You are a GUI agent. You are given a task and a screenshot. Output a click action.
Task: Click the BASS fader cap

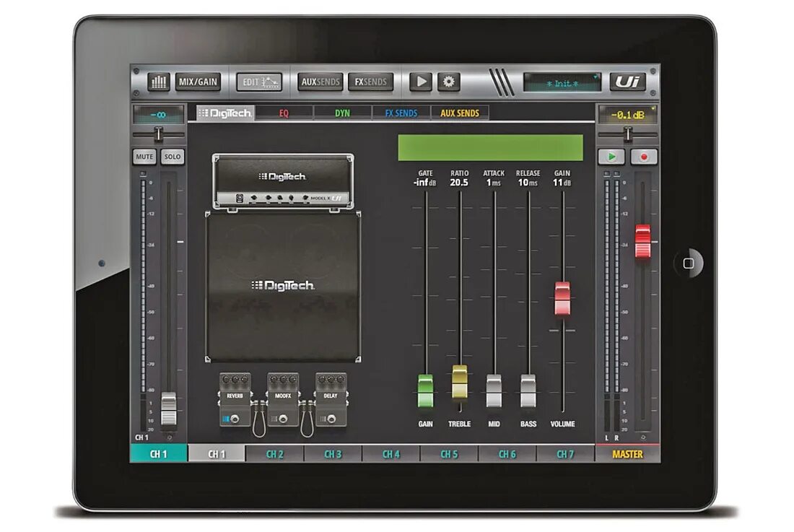click(528, 391)
